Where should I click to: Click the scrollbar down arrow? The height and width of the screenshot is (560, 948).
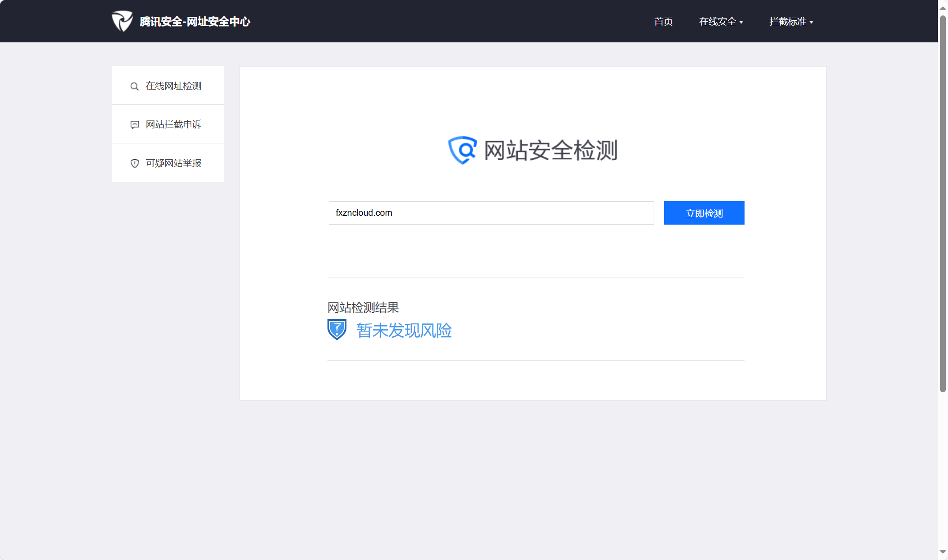pos(943,552)
